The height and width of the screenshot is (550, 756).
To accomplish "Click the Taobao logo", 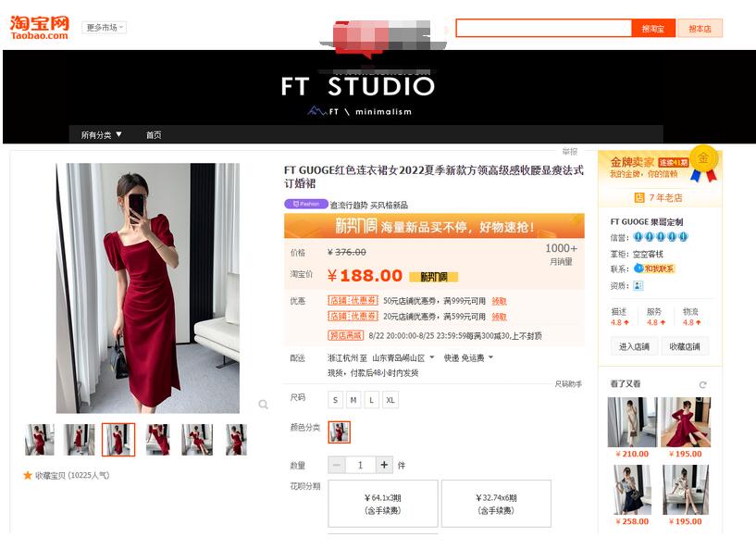I will click(39, 27).
